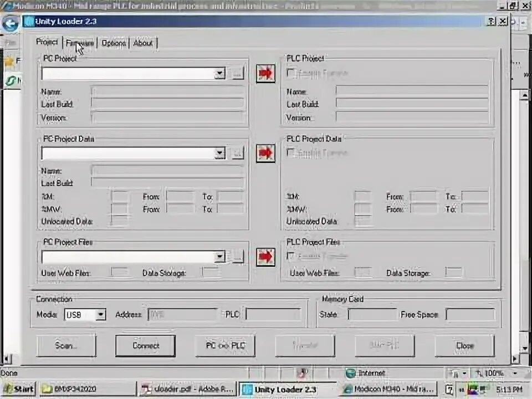Click the red transfer arrow beside PC Project
Screen dimensions: 532x399
point(265,73)
